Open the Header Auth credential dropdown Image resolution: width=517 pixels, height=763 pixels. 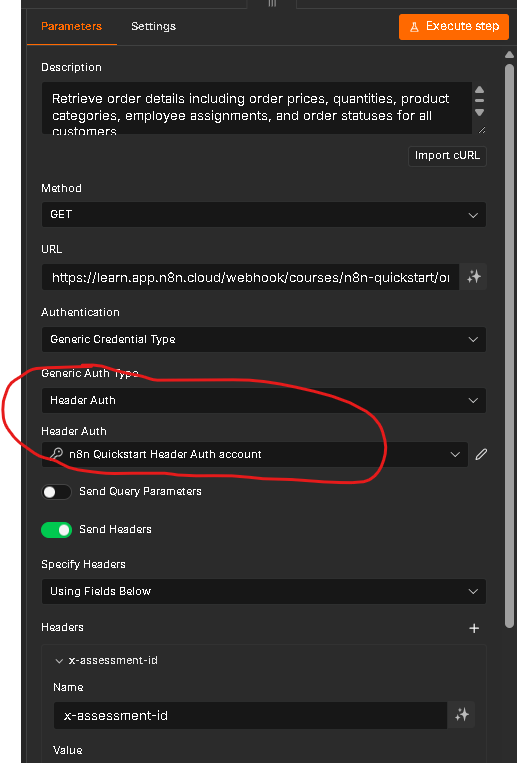(255, 454)
